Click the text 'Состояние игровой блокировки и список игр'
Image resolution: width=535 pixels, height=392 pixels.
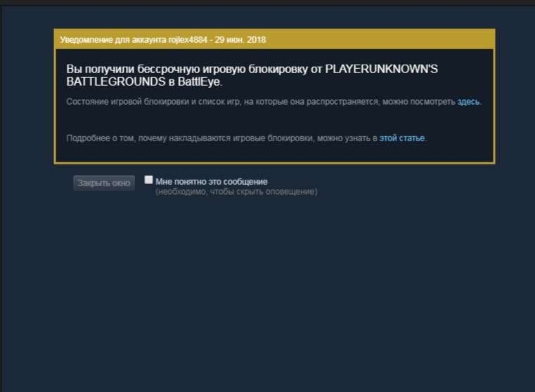coord(153,102)
